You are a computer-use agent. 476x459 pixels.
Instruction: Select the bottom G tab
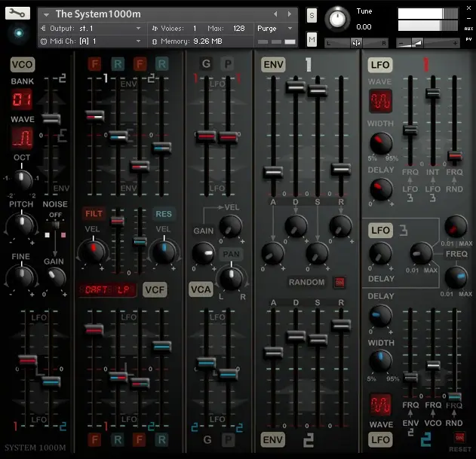[207, 439]
